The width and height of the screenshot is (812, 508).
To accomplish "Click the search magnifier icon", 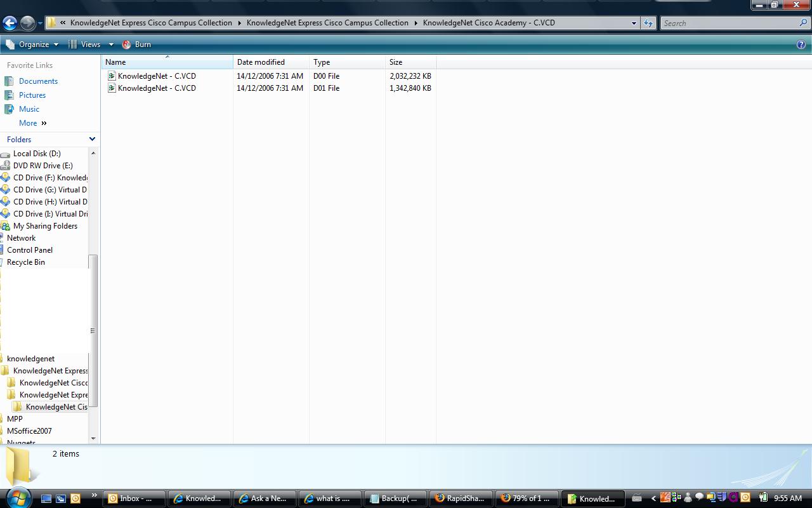I will tap(803, 23).
